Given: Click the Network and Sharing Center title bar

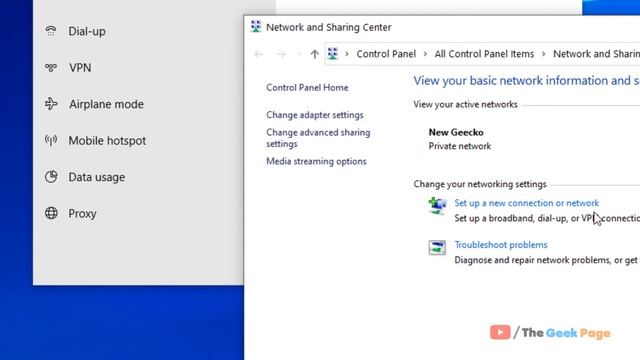Looking at the screenshot, I should pos(442,27).
